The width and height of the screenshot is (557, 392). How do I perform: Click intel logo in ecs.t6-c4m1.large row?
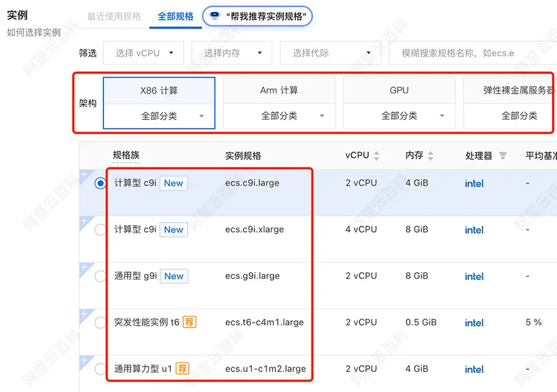click(x=475, y=323)
